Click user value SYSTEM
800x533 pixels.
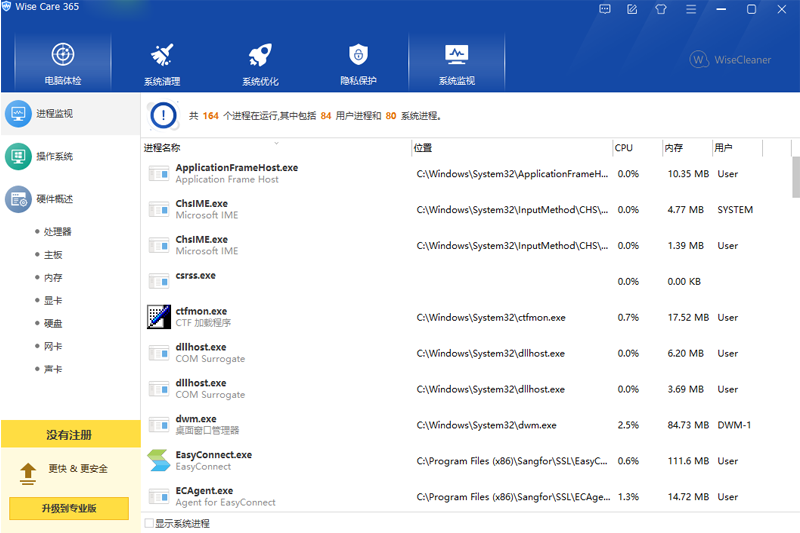(x=735, y=210)
